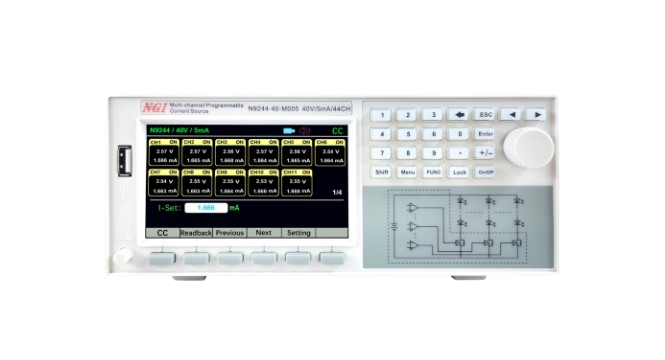Click the cyan connection status icon on screen
Screen dimensions: 665x360
[x=288, y=131]
